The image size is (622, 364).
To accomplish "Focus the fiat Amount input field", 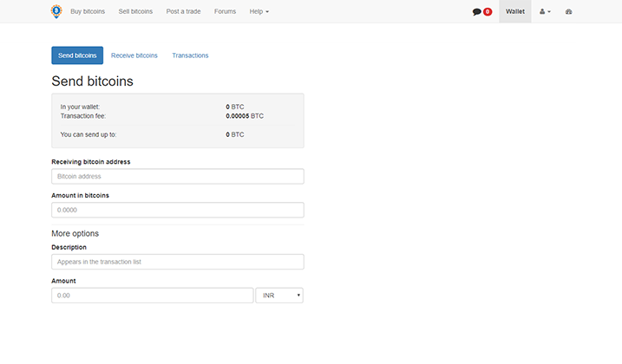I will (x=153, y=296).
